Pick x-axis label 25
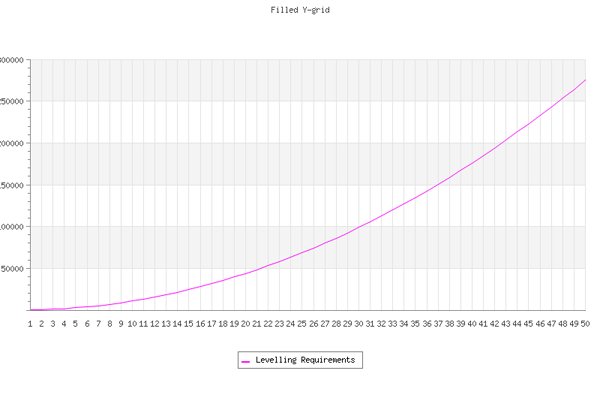Image resolution: width=600 pixels, height=413 pixels. tap(302, 324)
